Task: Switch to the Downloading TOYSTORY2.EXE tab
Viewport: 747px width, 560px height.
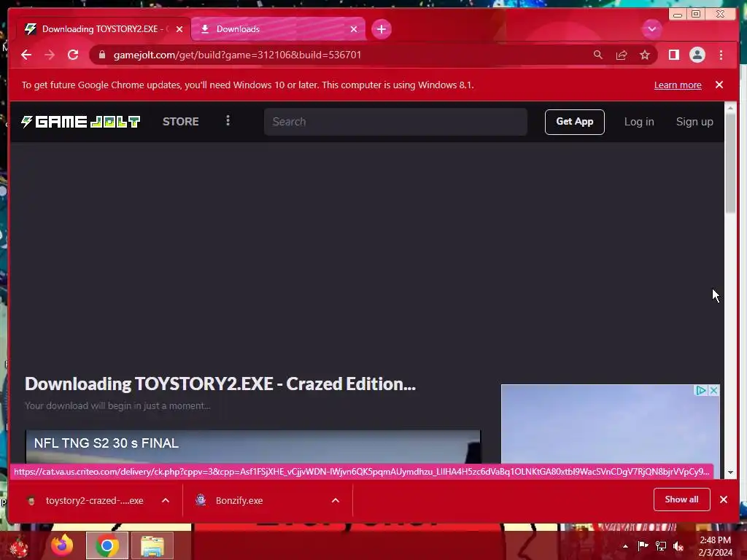Action: coord(104,29)
